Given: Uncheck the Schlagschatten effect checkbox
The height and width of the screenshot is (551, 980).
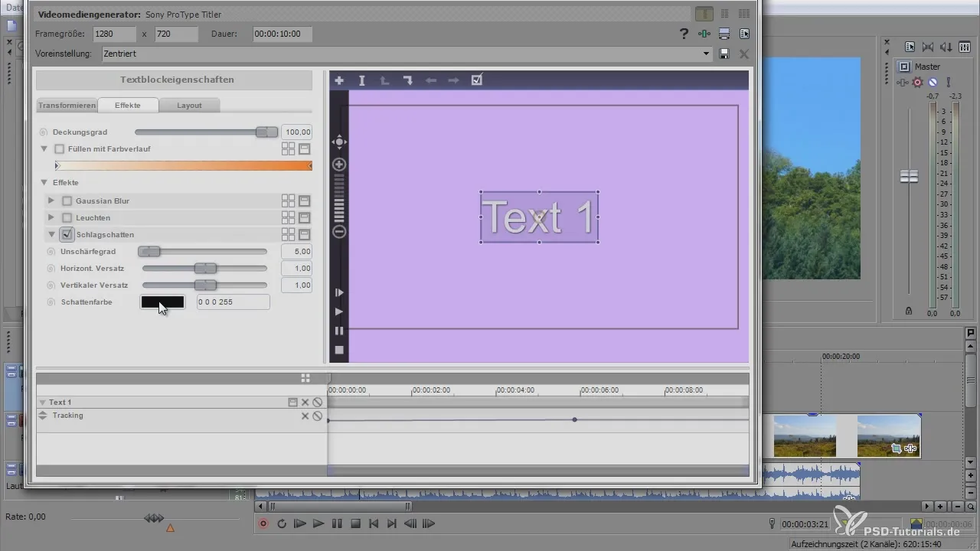Looking at the screenshot, I should (67, 235).
